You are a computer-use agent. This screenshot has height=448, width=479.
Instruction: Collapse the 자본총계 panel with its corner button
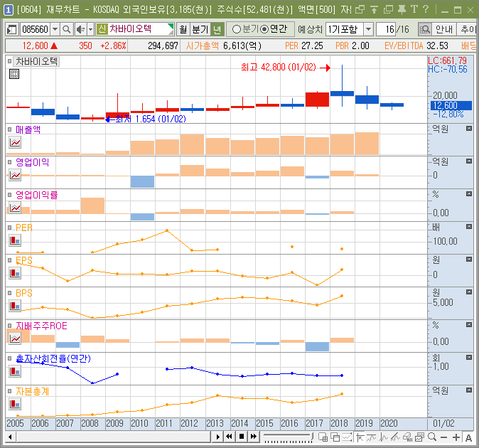[x=469, y=390]
